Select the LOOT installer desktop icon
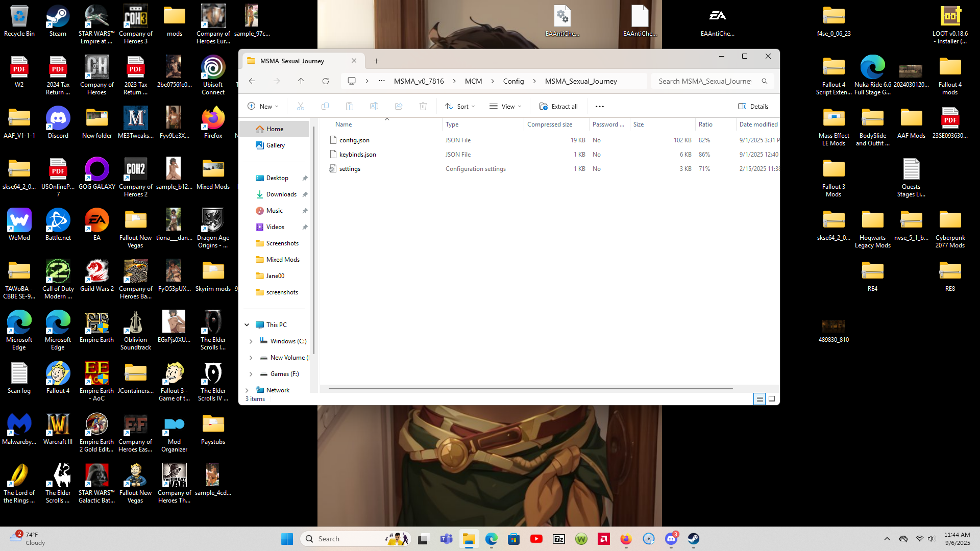This screenshot has width=980, height=551. pos(950,25)
